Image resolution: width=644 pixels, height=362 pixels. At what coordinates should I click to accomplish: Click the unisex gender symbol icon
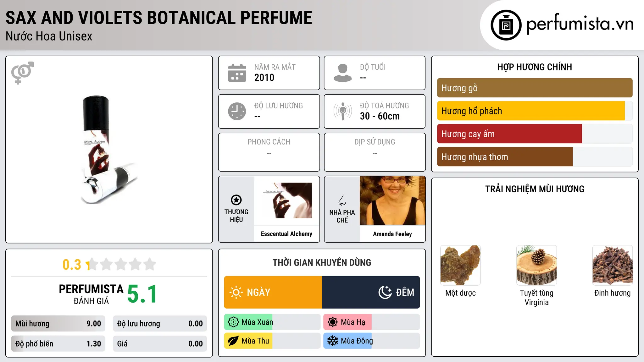(x=22, y=73)
